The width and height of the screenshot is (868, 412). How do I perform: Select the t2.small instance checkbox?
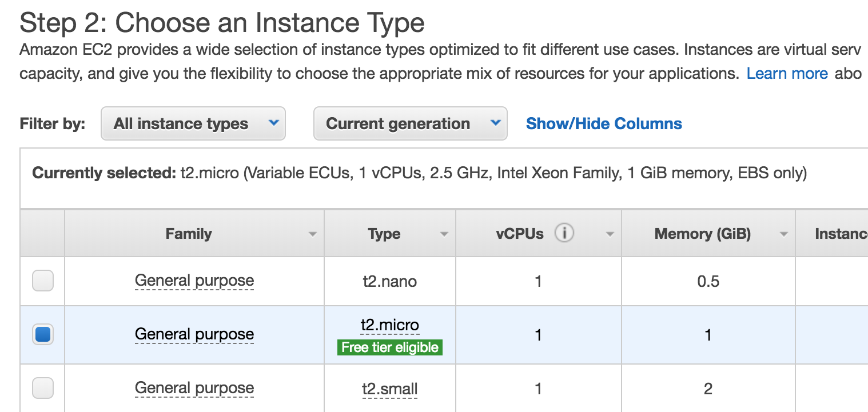pyautogui.click(x=43, y=388)
